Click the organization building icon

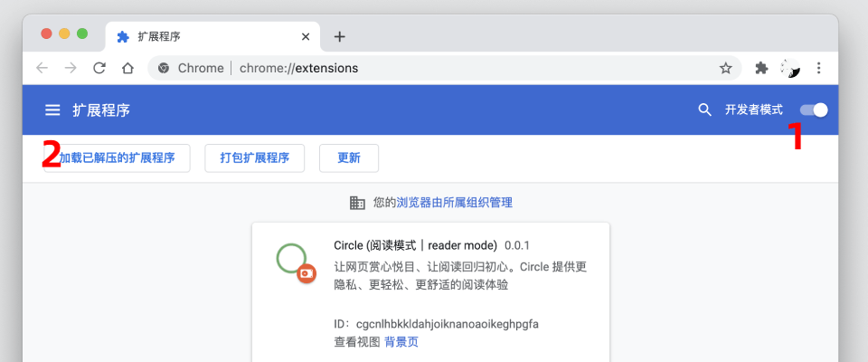coord(358,203)
